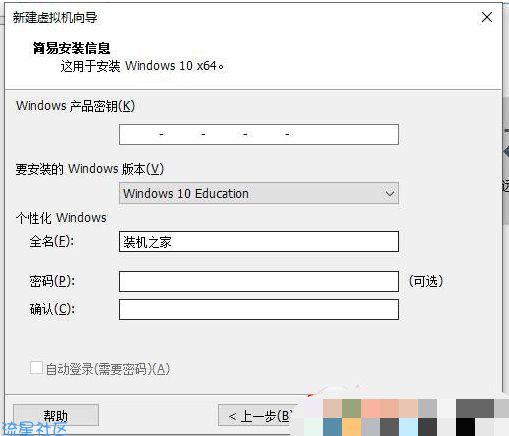Click the 帮助 button
This screenshot has width=509, height=436.
point(56,415)
